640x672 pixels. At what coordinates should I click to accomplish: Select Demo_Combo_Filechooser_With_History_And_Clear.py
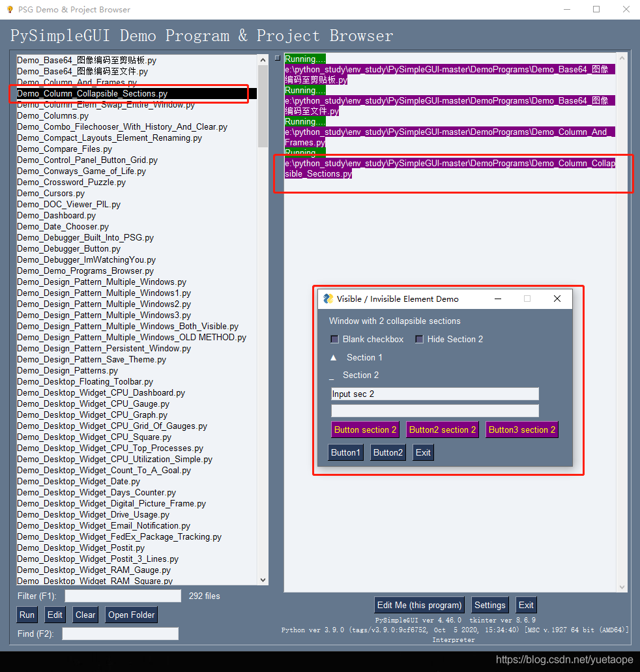point(137,127)
